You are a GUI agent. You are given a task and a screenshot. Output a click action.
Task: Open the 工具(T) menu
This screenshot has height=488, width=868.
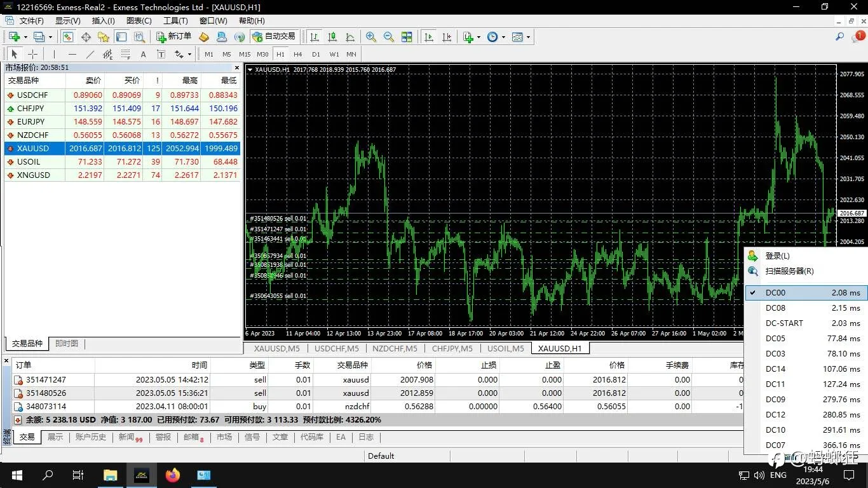pyautogui.click(x=175, y=20)
